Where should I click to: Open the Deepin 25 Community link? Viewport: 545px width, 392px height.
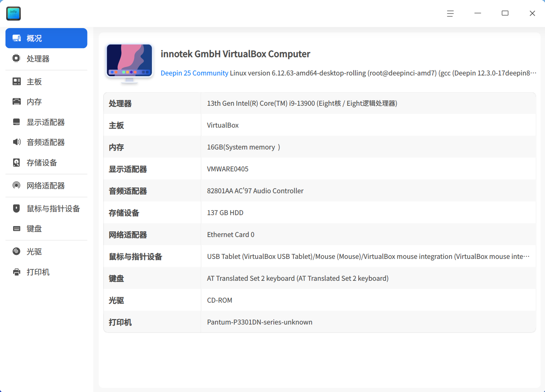click(194, 73)
